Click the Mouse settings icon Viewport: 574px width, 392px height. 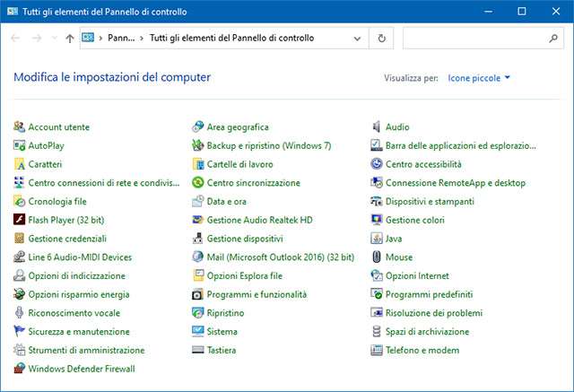378,257
